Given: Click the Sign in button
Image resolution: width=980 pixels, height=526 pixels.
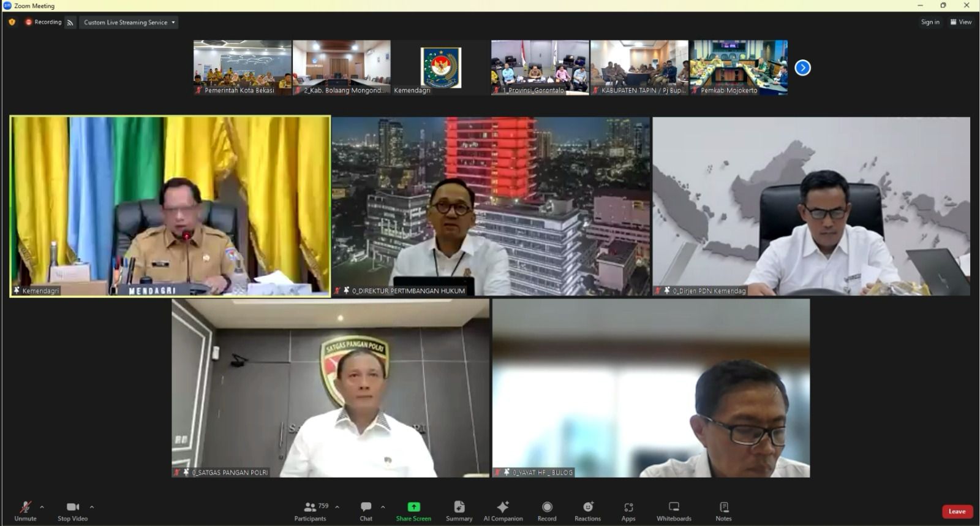Looking at the screenshot, I should [930, 22].
